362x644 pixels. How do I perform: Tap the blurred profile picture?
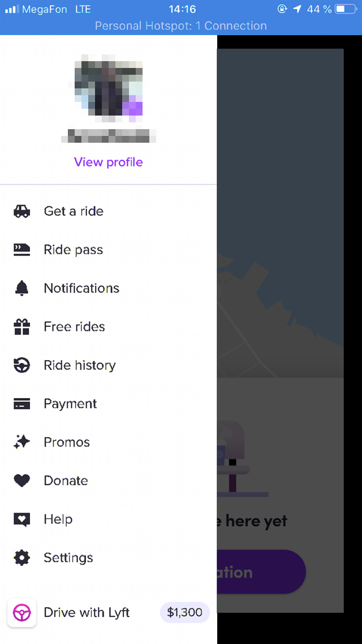coord(108,88)
